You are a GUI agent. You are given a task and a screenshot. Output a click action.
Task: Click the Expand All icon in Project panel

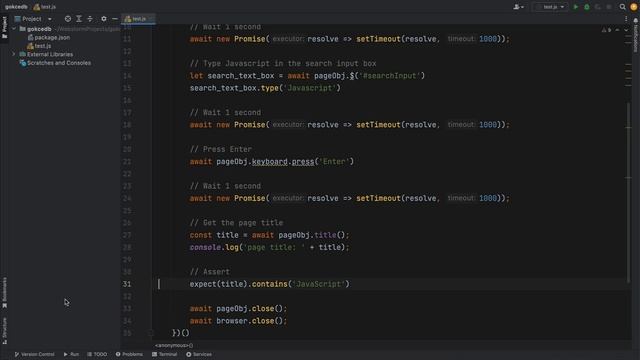pyautogui.click(x=79, y=19)
